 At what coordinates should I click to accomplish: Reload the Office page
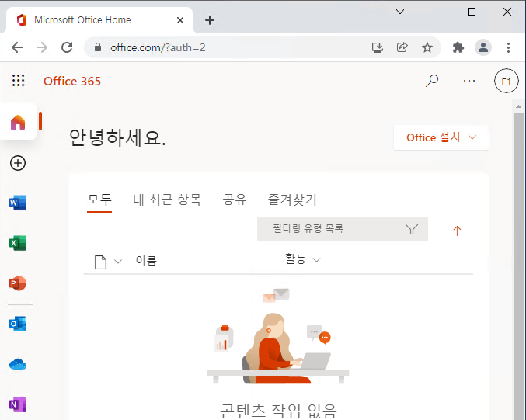pos(67,47)
